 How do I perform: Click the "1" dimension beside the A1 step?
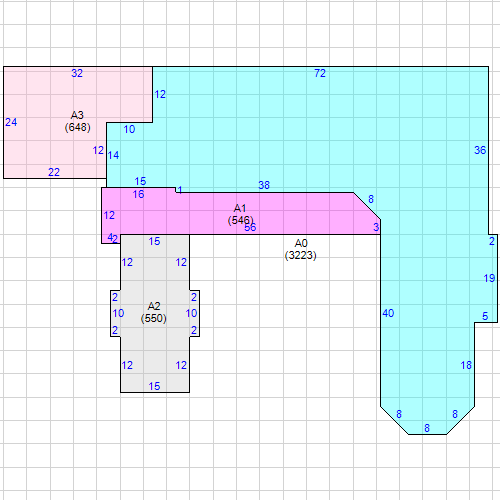coord(179,190)
